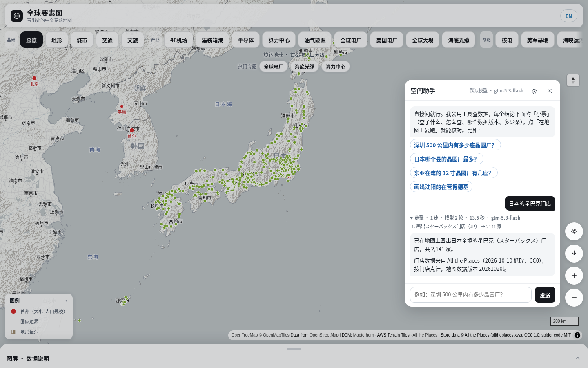Expand the 图层 · 数据说明 panel chevron
Screen dimensions: 588x368
coord(578,358)
